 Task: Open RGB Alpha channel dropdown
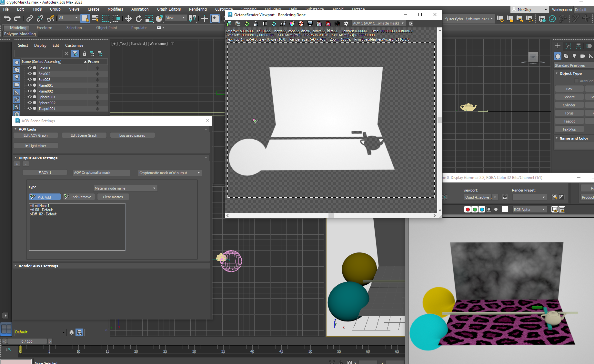(529, 210)
